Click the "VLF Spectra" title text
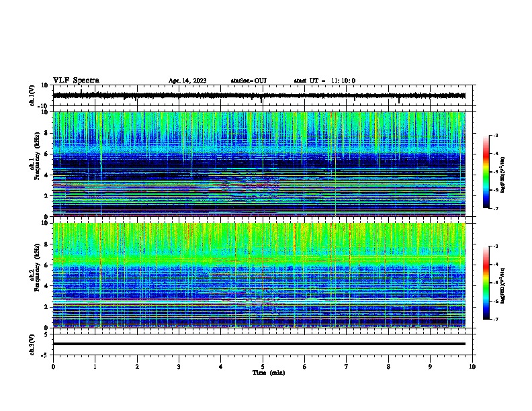The image size is (532, 411). click(76, 81)
